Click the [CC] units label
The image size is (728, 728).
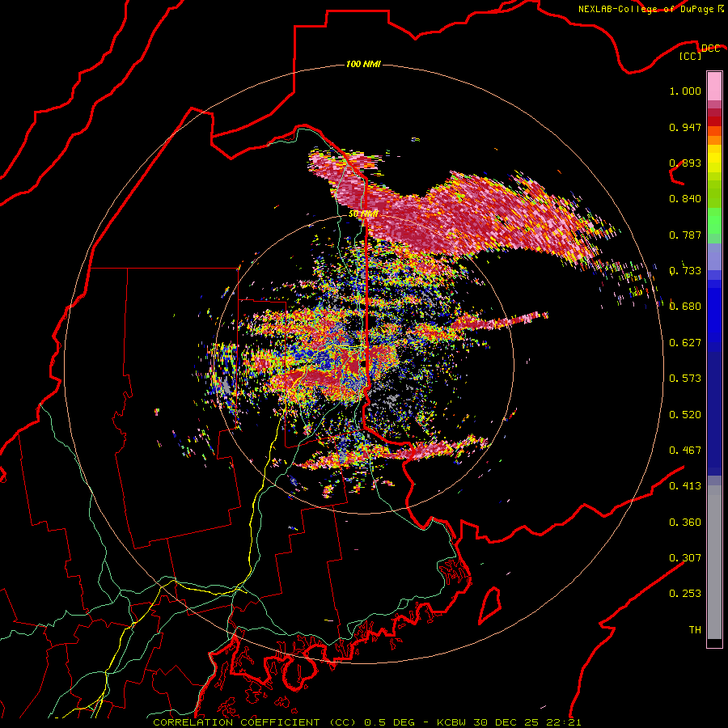click(x=691, y=56)
